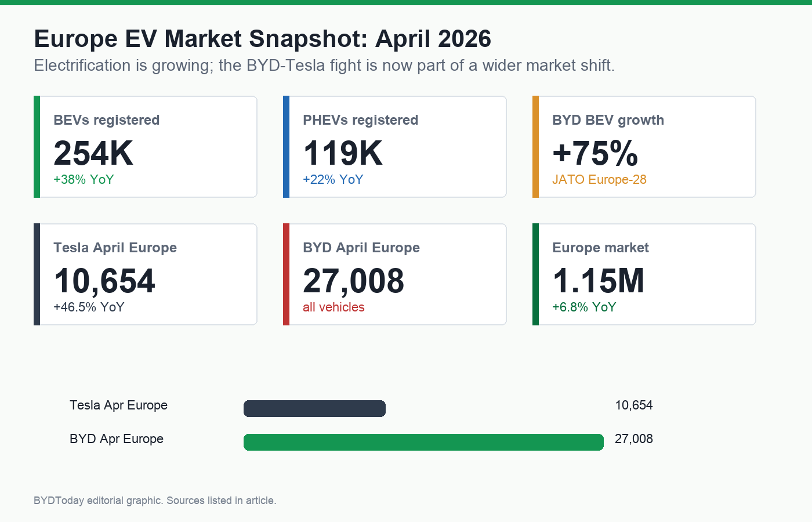Click the large '27,008' card value
812x522 pixels.
353,281
